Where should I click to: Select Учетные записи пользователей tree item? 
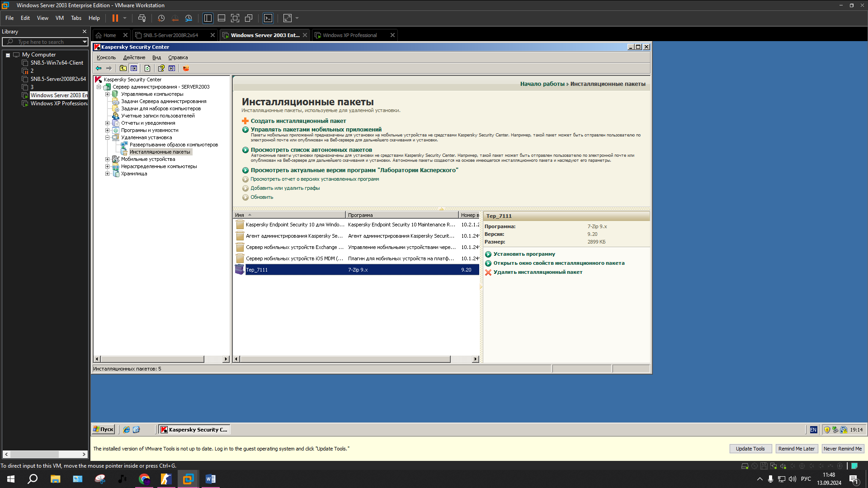point(158,116)
